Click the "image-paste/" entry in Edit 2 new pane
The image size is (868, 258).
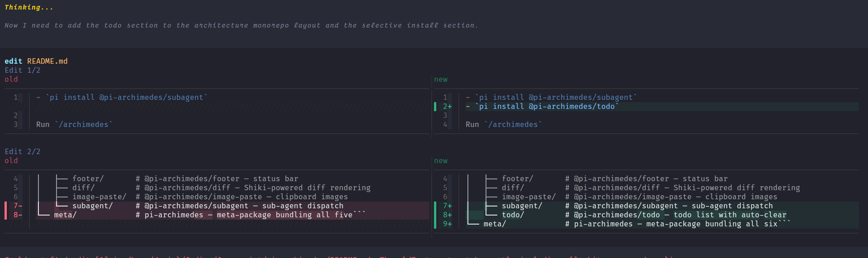tap(529, 197)
